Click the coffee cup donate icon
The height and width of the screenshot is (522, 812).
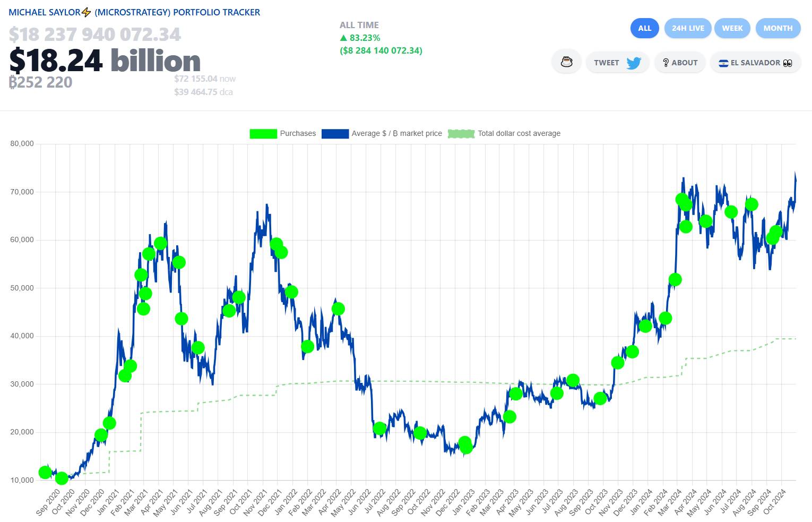point(567,62)
